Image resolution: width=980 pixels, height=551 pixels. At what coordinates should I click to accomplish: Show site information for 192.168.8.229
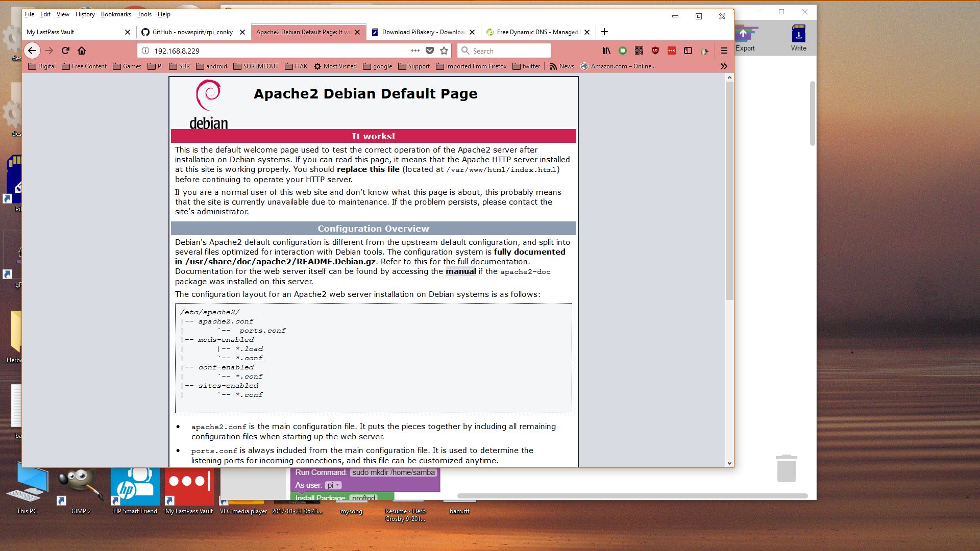point(145,51)
